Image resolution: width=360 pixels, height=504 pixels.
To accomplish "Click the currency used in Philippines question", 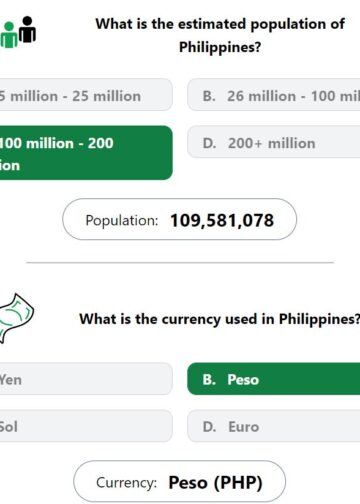I will coord(220,319).
